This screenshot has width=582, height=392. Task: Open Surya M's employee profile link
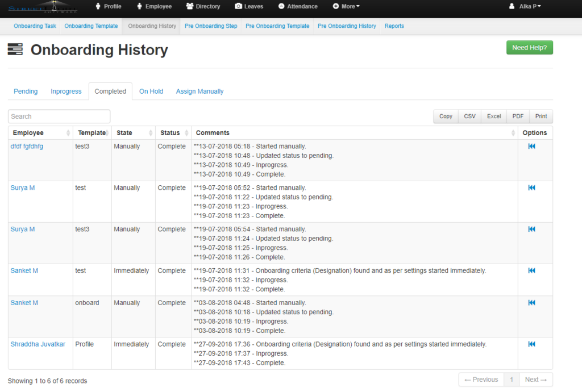pyautogui.click(x=22, y=187)
